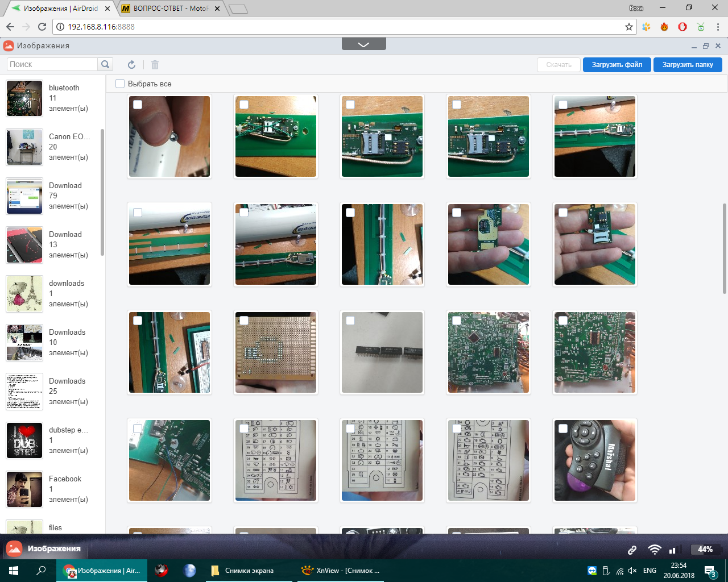Screen dimensions: 728x582
Task: Switch to ВОПРОС-ОТВЕТ browser tab
Action: pos(171,9)
